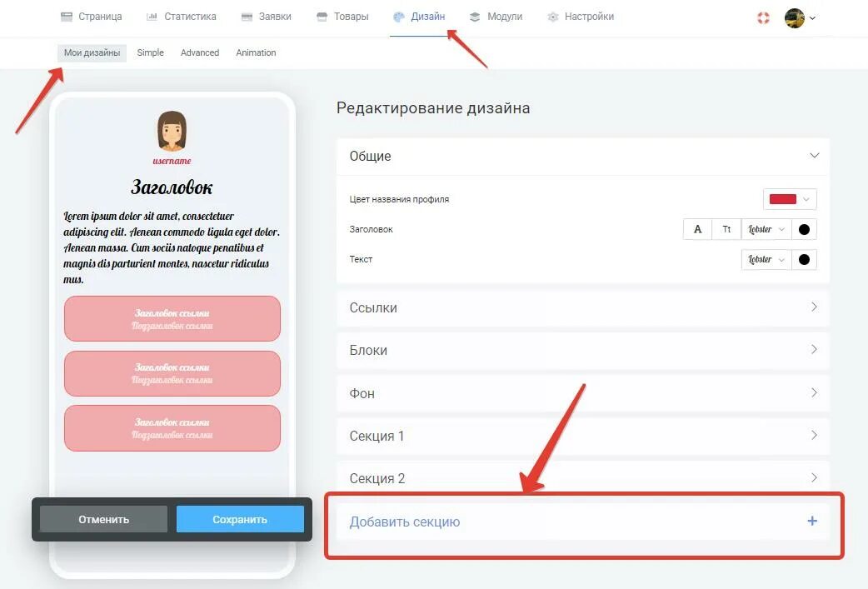Open the Текст Lobster font dropdown
868x589 pixels.
tap(766, 259)
